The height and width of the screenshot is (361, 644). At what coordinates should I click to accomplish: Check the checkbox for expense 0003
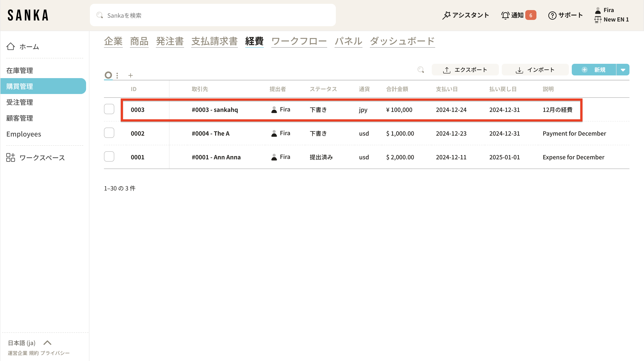pyautogui.click(x=109, y=109)
